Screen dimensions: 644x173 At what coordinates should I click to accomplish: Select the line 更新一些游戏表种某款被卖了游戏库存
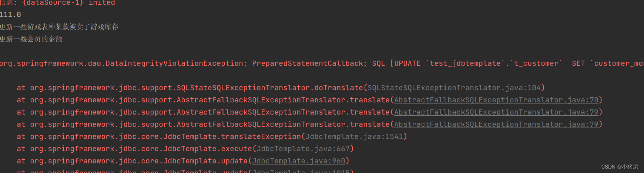[59, 27]
